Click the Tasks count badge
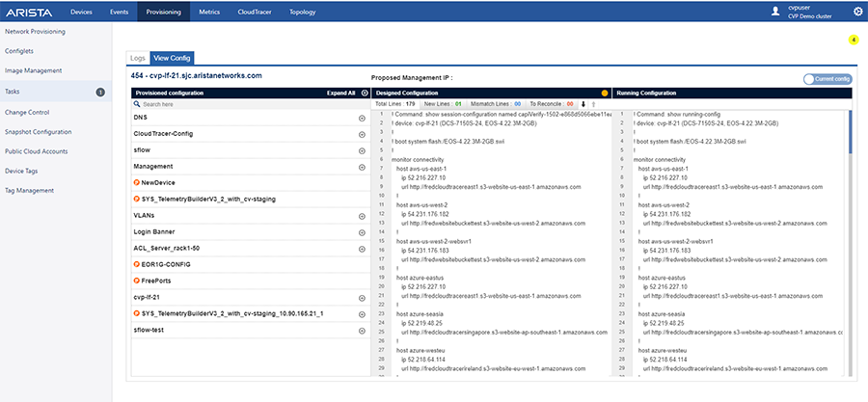Screen dimensions: 868x402 click(x=100, y=92)
